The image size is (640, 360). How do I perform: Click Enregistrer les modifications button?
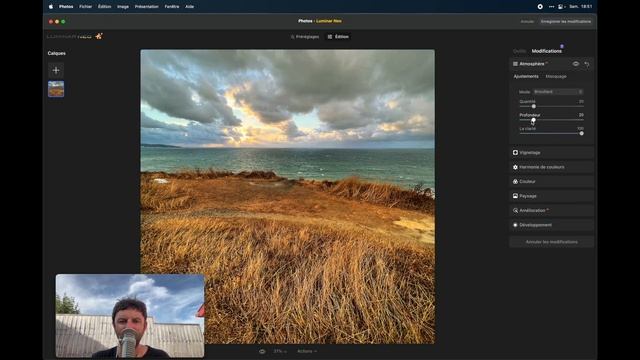566,21
